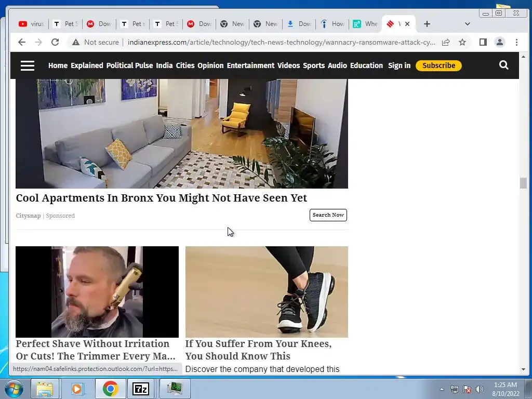Open the Windows Start menu
Screen dimensions: 532x399
[x=13, y=389]
